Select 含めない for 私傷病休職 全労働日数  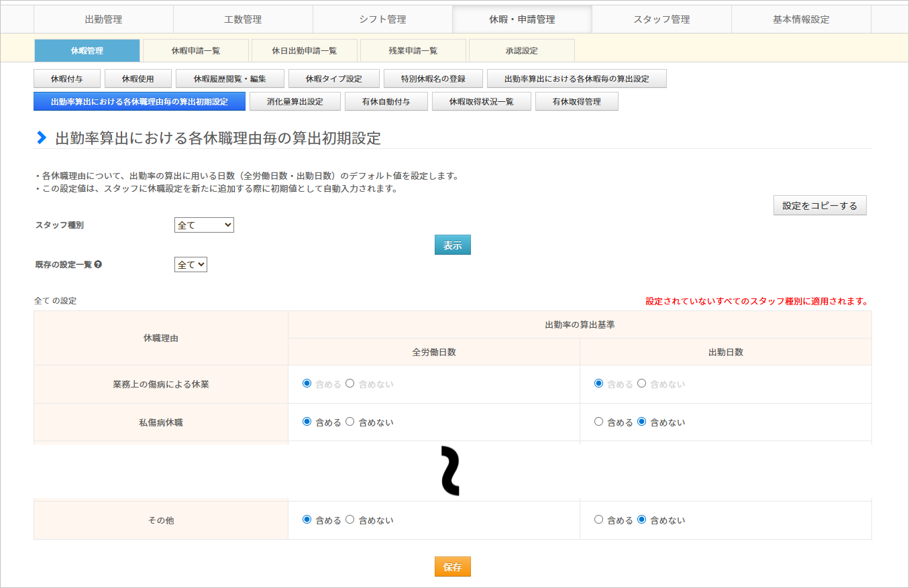(350, 422)
